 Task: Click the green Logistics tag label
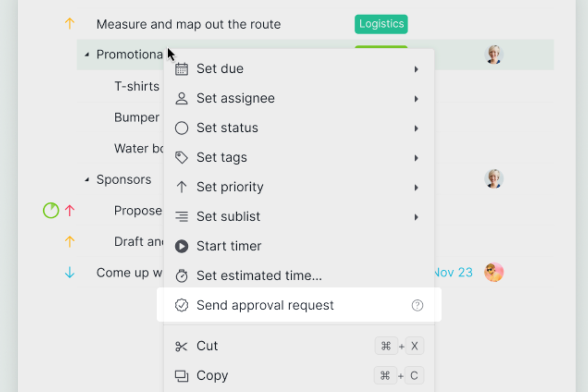(x=381, y=24)
